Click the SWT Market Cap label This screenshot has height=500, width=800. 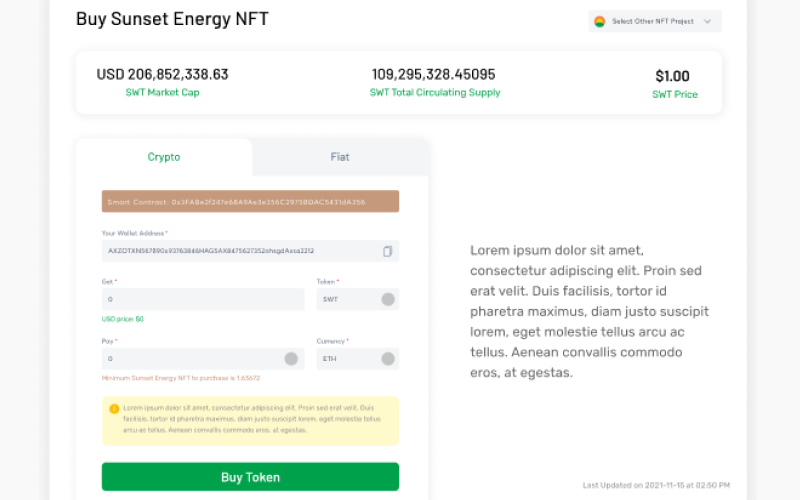[x=162, y=93]
